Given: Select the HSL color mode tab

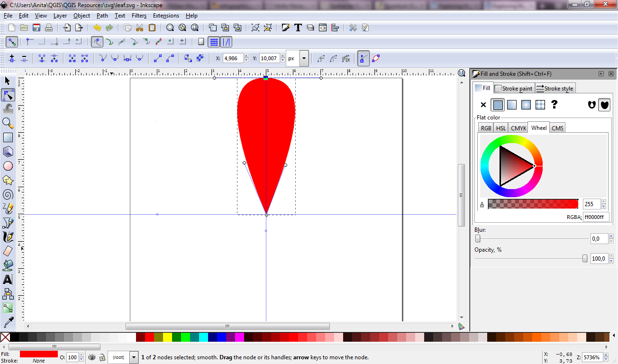Looking at the screenshot, I should 500,128.
